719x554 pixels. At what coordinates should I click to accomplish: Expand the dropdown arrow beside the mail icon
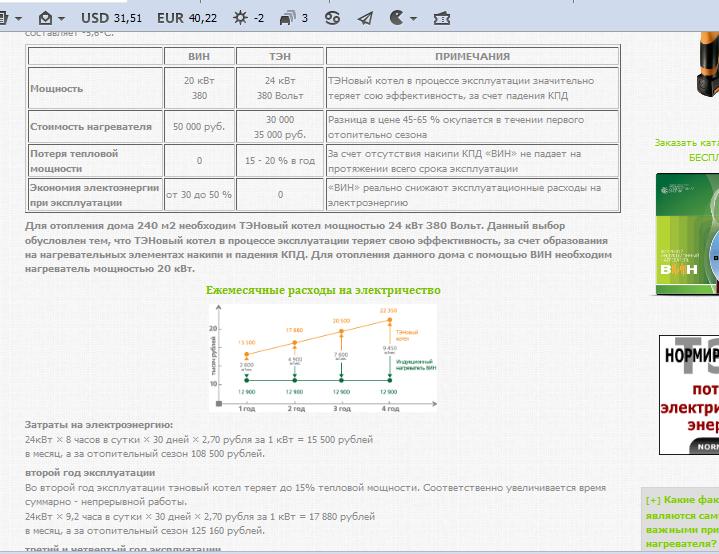pos(61,19)
